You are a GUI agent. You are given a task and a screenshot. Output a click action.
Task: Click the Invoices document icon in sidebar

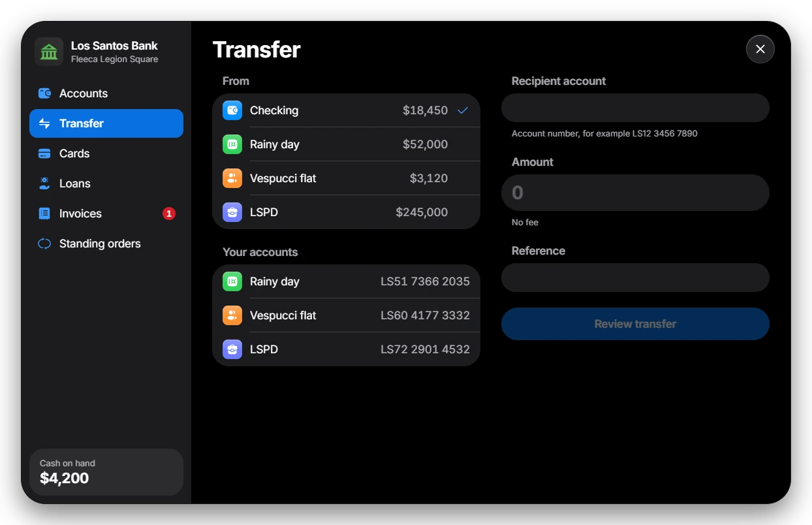[x=44, y=214]
